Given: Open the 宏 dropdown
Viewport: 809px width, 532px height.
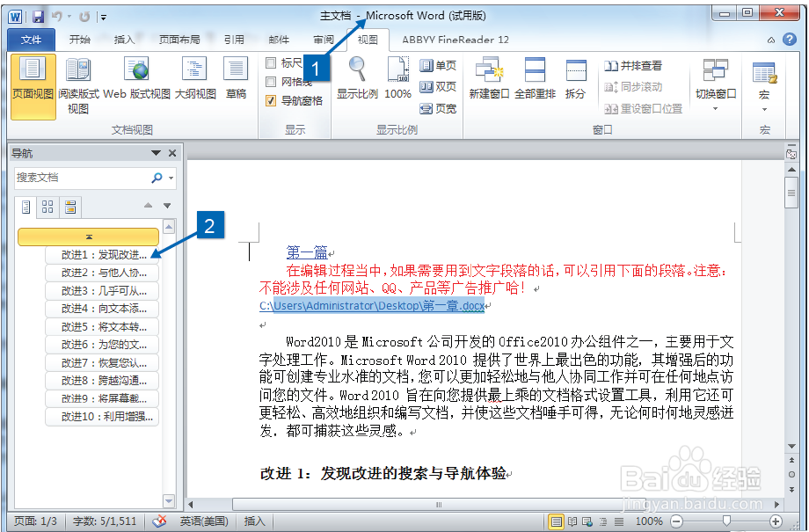Looking at the screenshot, I should point(764,87).
